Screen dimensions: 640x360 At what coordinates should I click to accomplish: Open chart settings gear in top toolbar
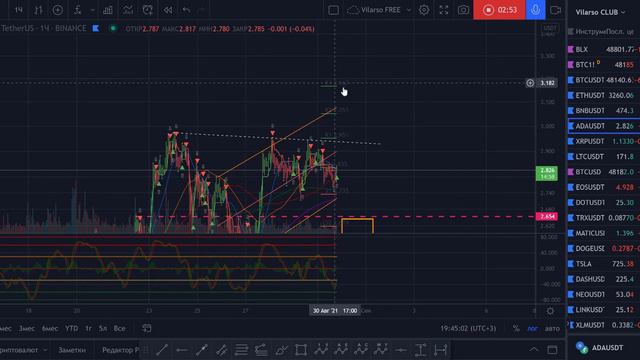pyautogui.click(x=424, y=10)
